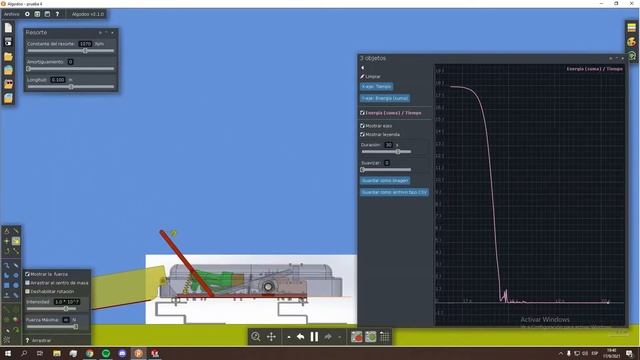This screenshot has width=640, height=360.
Task: Toggle the Mostrar la fuerza checkbox
Action: tap(27, 274)
